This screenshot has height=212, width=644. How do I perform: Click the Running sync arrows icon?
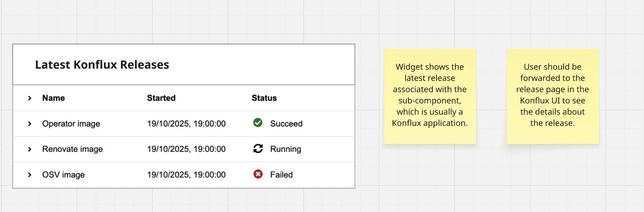click(258, 149)
